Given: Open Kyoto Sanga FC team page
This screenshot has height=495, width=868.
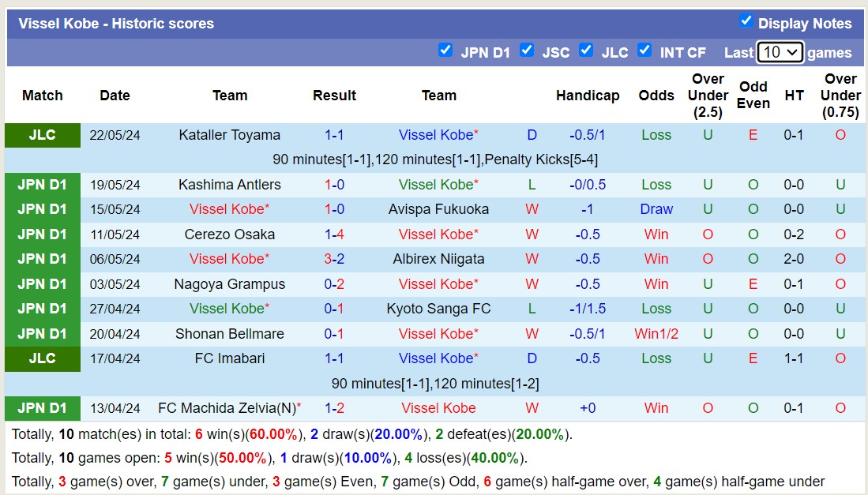Looking at the screenshot, I should click(x=438, y=309).
